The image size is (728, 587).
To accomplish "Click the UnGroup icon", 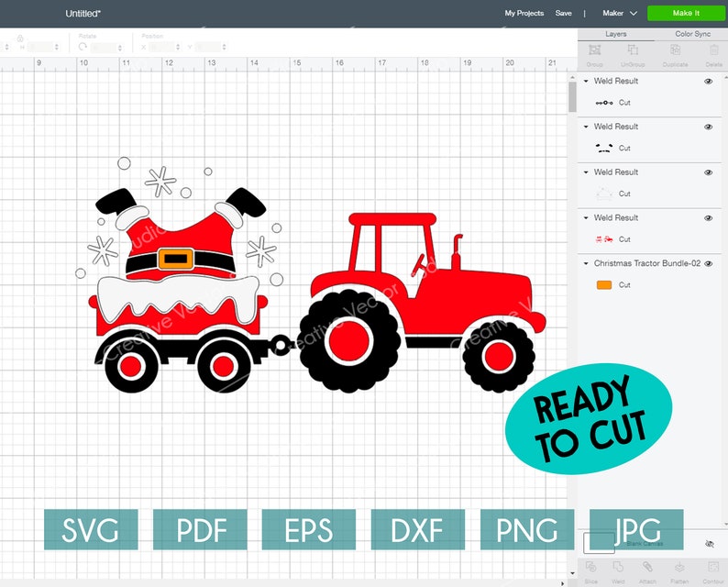I will click(x=633, y=50).
